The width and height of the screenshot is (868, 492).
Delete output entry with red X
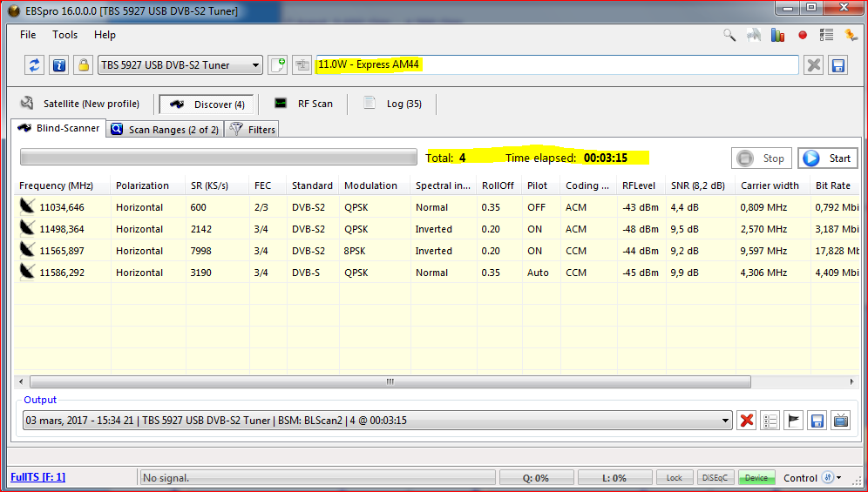(x=746, y=421)
